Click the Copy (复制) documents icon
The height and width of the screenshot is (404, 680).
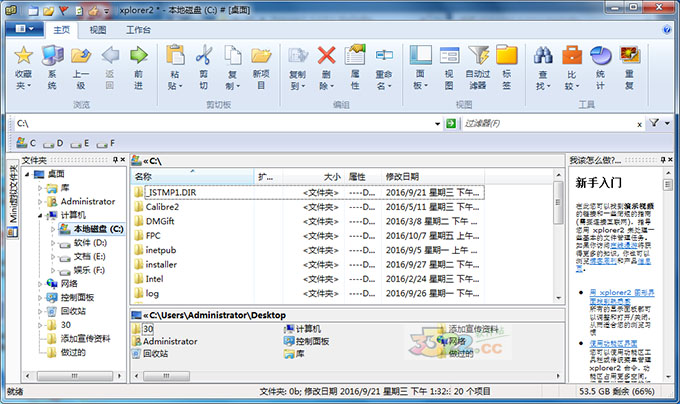232,55
